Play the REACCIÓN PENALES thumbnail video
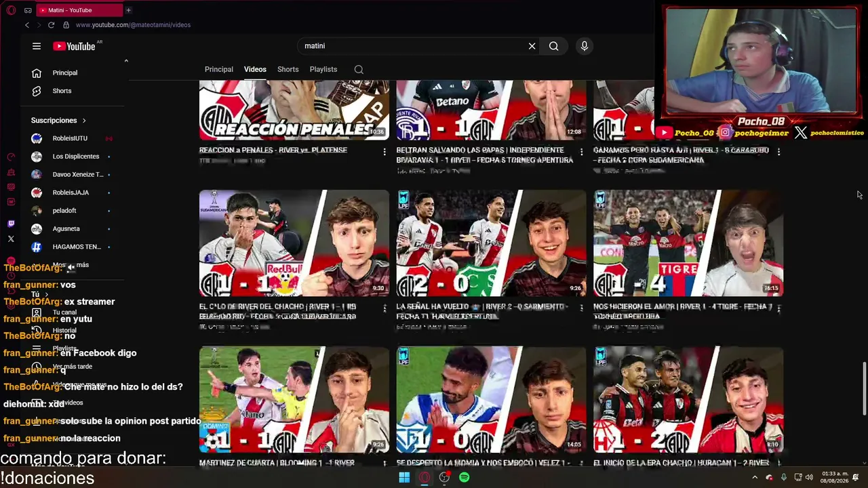The width and height of the screenshot is (868, 488). click(294, 110)
